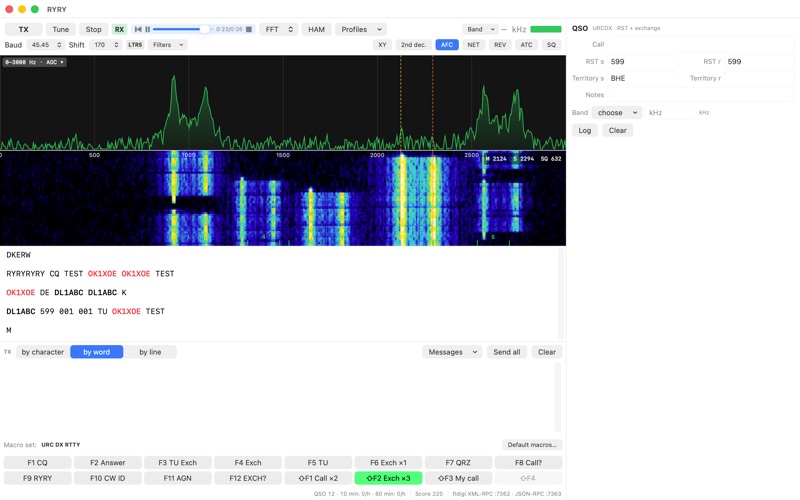Trigger the ⇧F3 My call macro
Screen dimensions: 800x500
(458, 478)
